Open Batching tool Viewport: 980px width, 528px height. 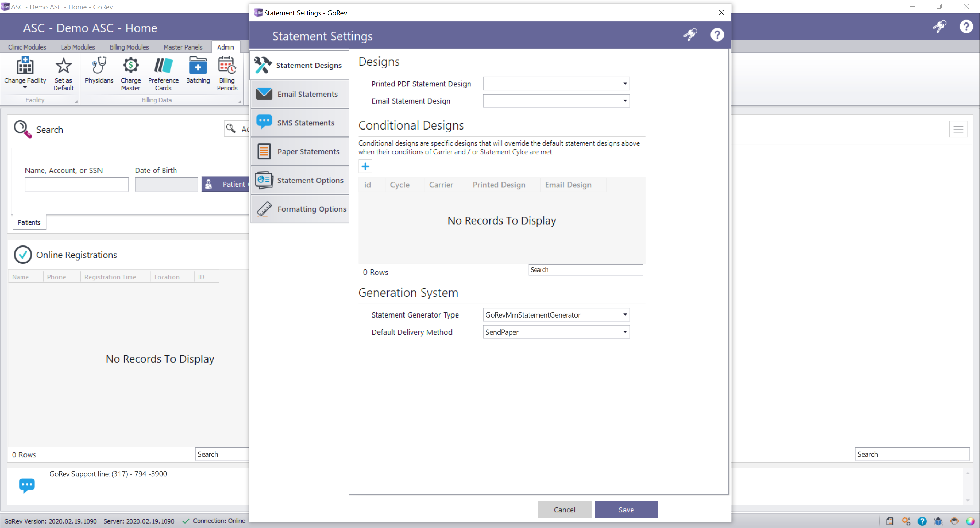coord(198,71)
